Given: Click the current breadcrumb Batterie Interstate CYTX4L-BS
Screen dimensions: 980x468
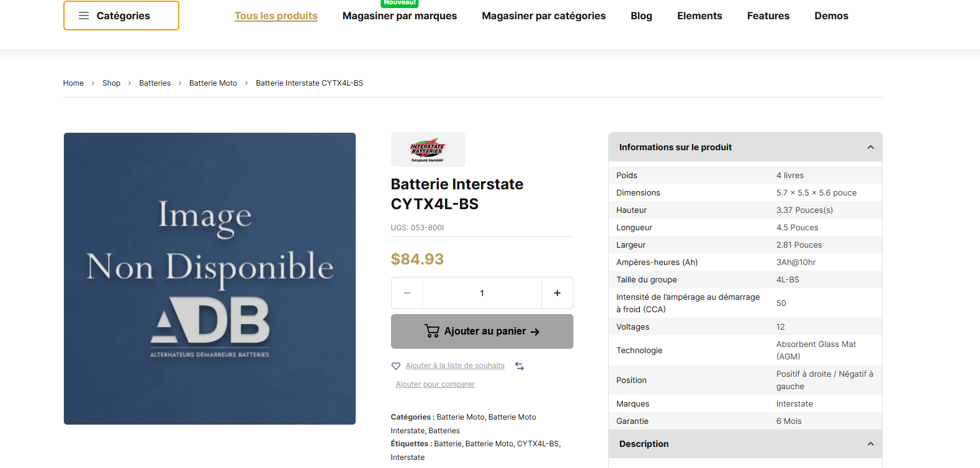Looking at the screenshot, I should tap(310, 83).
